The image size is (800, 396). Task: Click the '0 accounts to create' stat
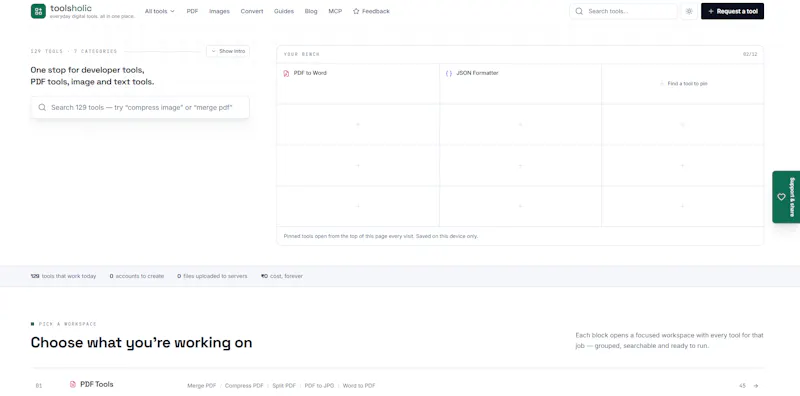pos(137,276)
